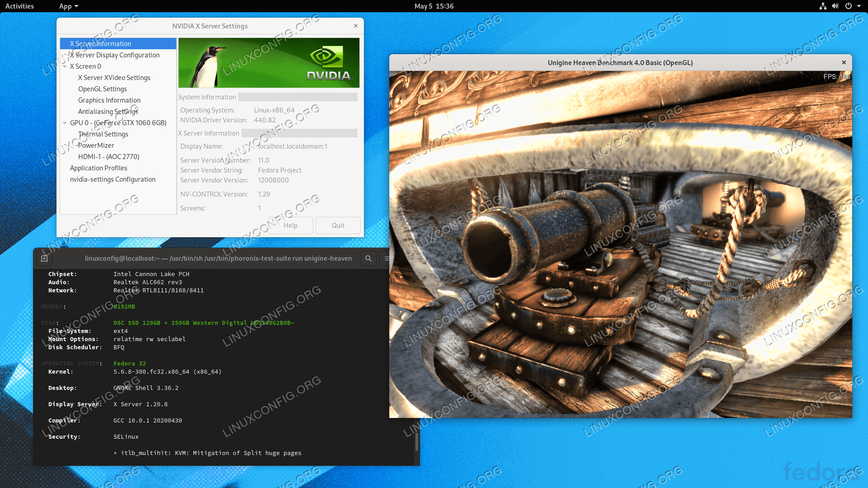Screen dimensions: 868x488
Task: Collapse the GPU 0 GeForce GTX 1060 node
Action: (x=65, y=123)
